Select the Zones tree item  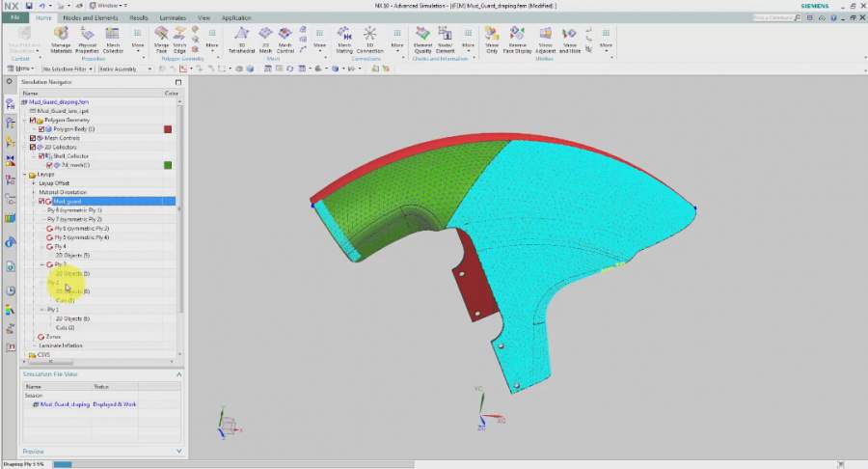tap(53, 337)
